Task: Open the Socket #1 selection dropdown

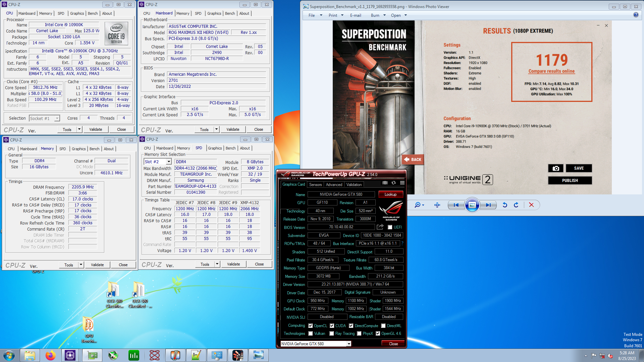Action: (x=57, y=118)
